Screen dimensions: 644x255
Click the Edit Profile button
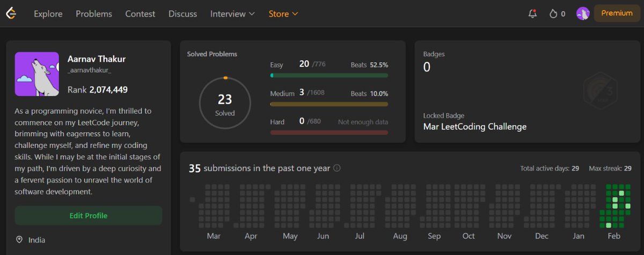click(x=89, y=216)
